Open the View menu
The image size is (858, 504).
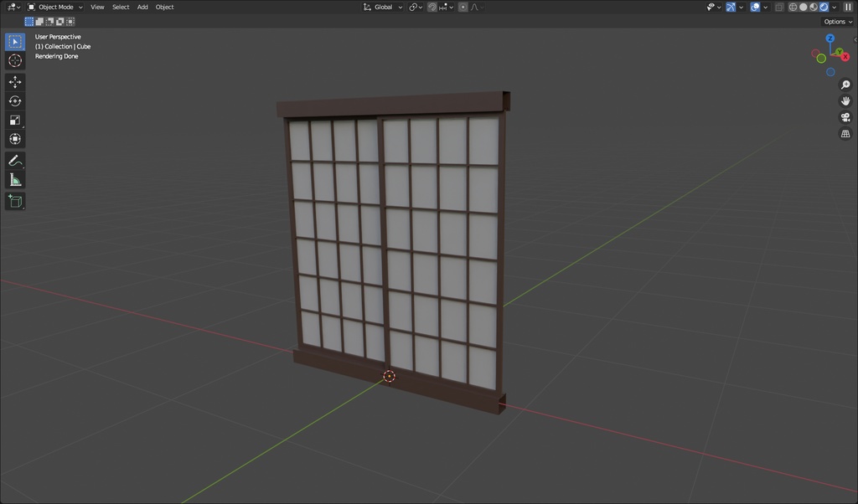(x=97, y=7)
